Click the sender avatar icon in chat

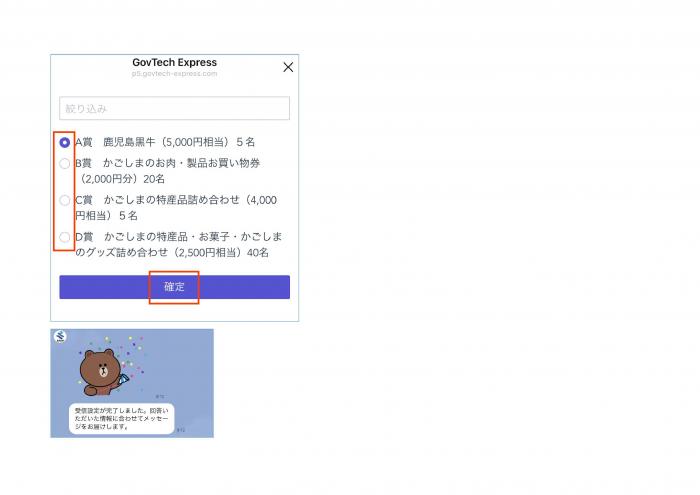click(x=60, y=337)
